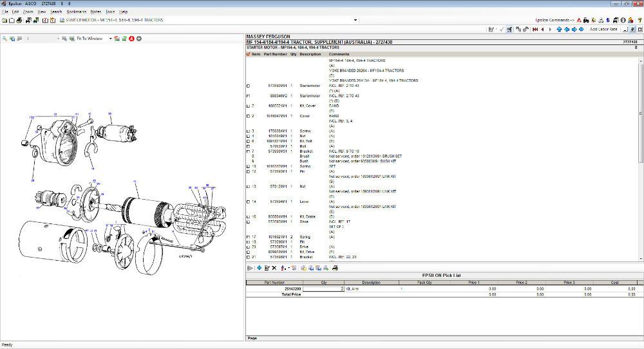Click the magnifier icon in diagram toolbar
Screen dimensions: 644x349
5,39
